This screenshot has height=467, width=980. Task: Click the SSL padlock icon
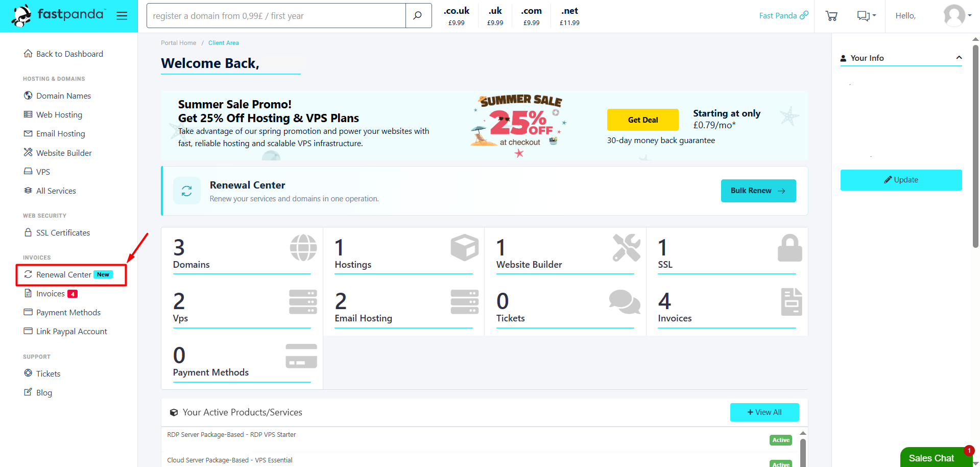[790, 248]
